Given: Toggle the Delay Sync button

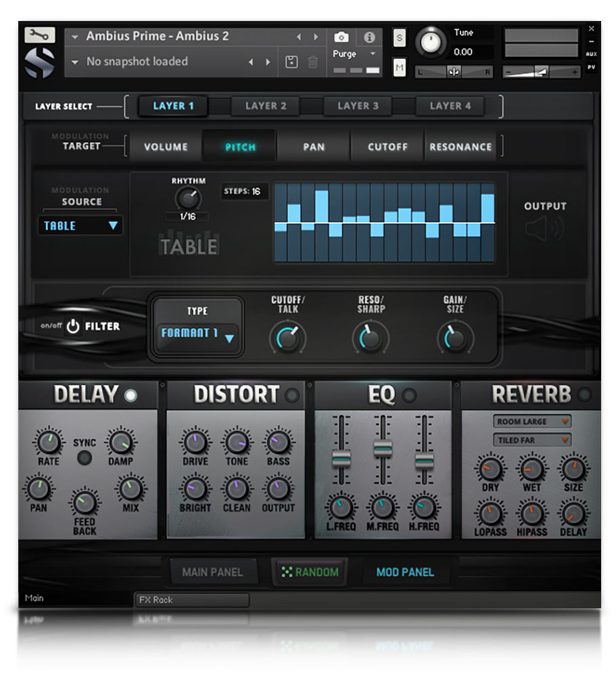Looking at the screenshot, I should pos(85,458).
